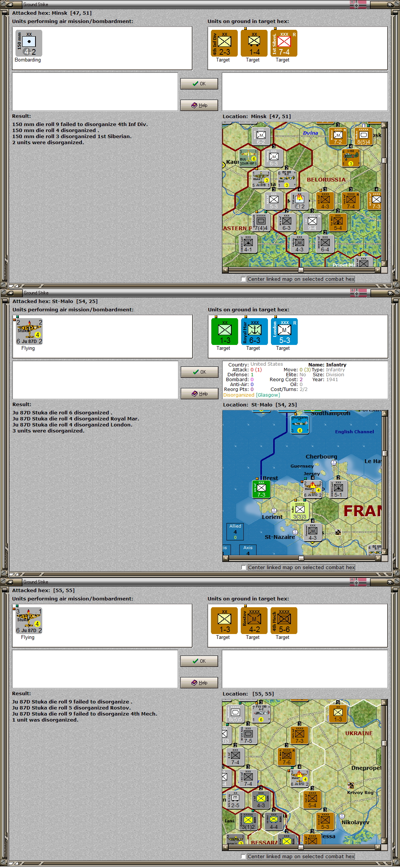Click OK in the St-Malo Ground Strike window
Viewport: 400px width, 868px height.
point(200,372)
